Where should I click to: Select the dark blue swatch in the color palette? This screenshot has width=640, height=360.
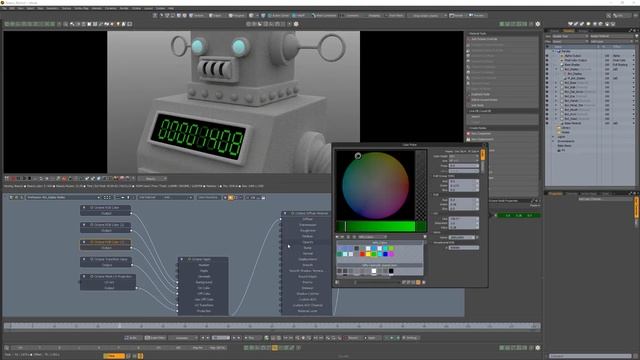385,254
